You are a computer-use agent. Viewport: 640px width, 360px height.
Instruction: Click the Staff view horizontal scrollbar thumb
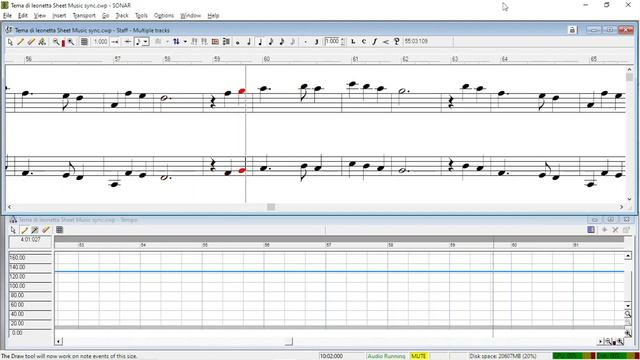[x=271, y=207]
